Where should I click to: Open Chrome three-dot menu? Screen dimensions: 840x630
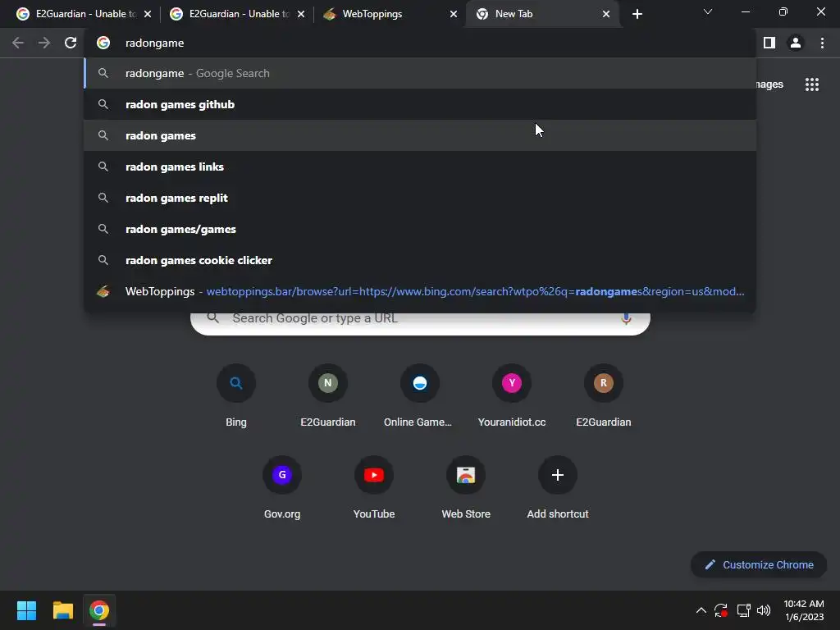coord(822,43)
